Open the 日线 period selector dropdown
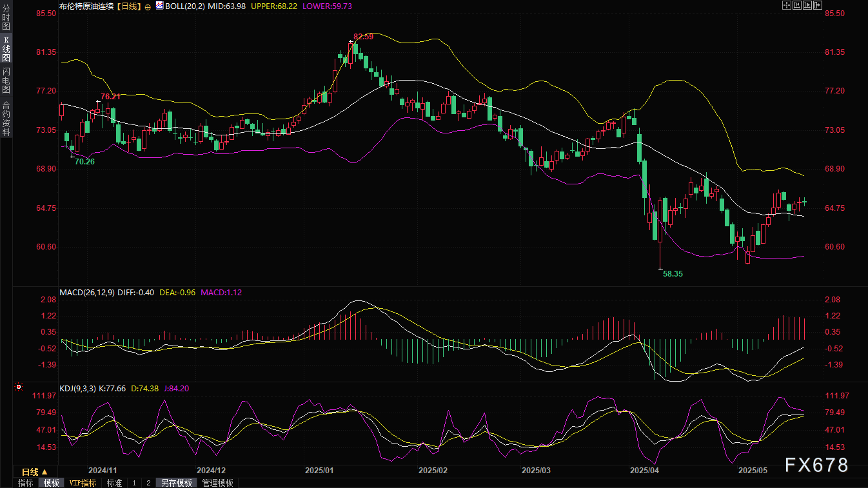The height and width of the screenshot is (488, 868). click(x=35, y=472)
